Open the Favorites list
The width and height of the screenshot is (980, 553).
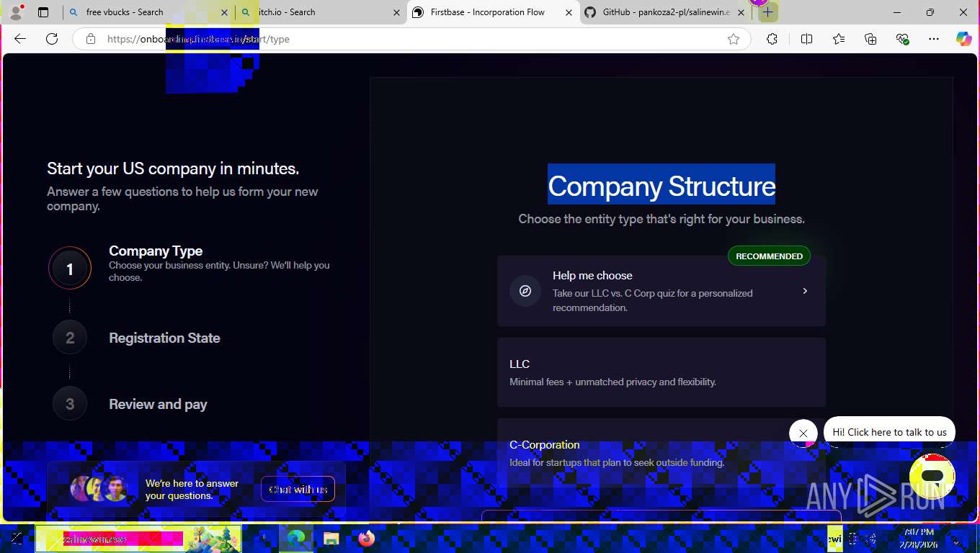click(839, 39)
